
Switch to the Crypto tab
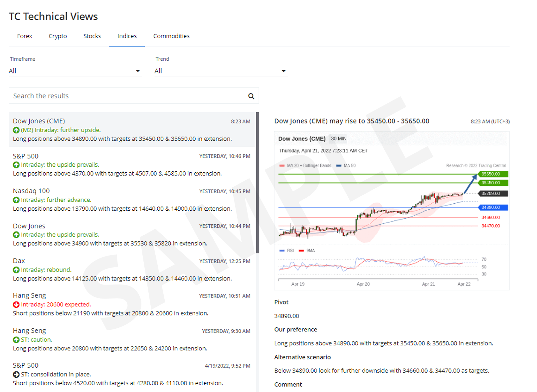tap(58, 36)
